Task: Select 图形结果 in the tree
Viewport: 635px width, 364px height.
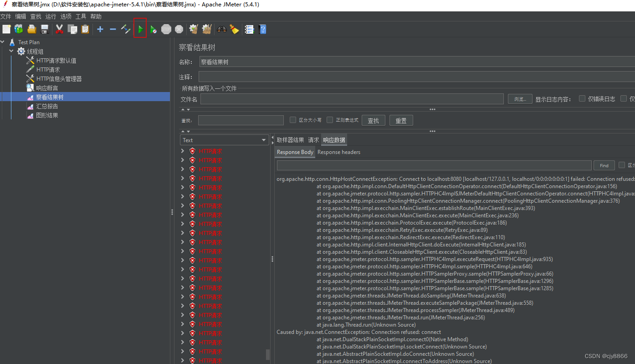Action: pyautogui.click(x=47, y=115)
